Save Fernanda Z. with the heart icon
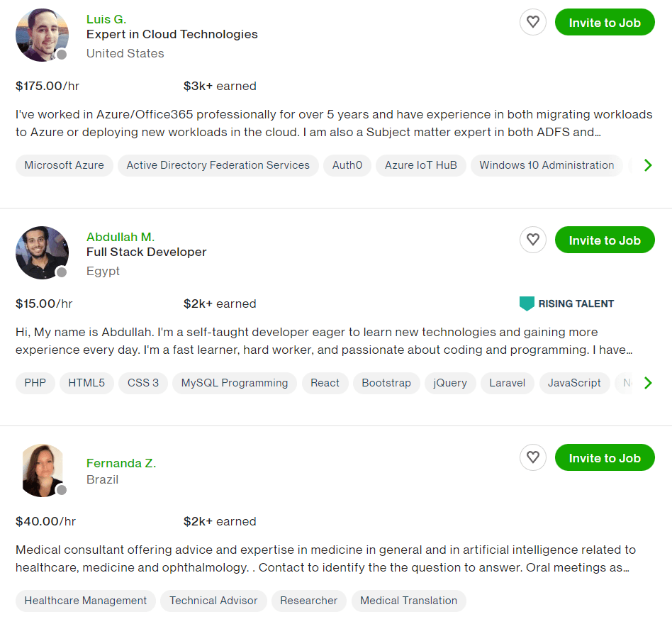This screenshot has width=672, height=629. coord(533,458)
